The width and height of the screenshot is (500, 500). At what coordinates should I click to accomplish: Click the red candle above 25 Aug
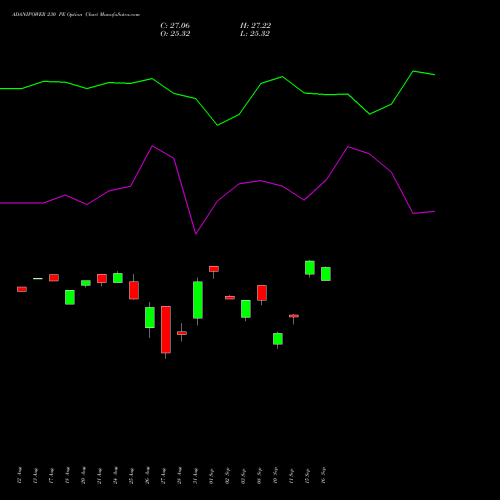pos(134,290)
